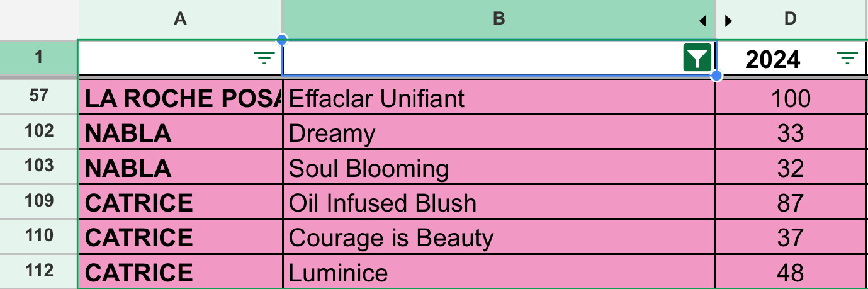Click the 2024 header cell

click(x=774, y=59)
